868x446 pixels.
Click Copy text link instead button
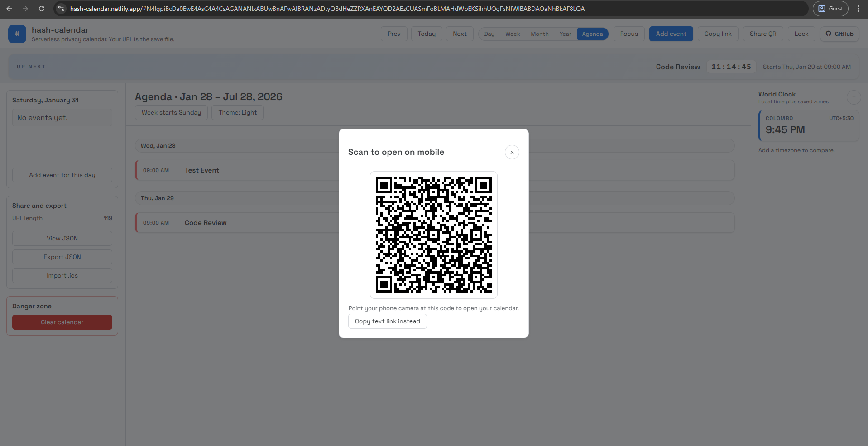(x=387, y=321)
